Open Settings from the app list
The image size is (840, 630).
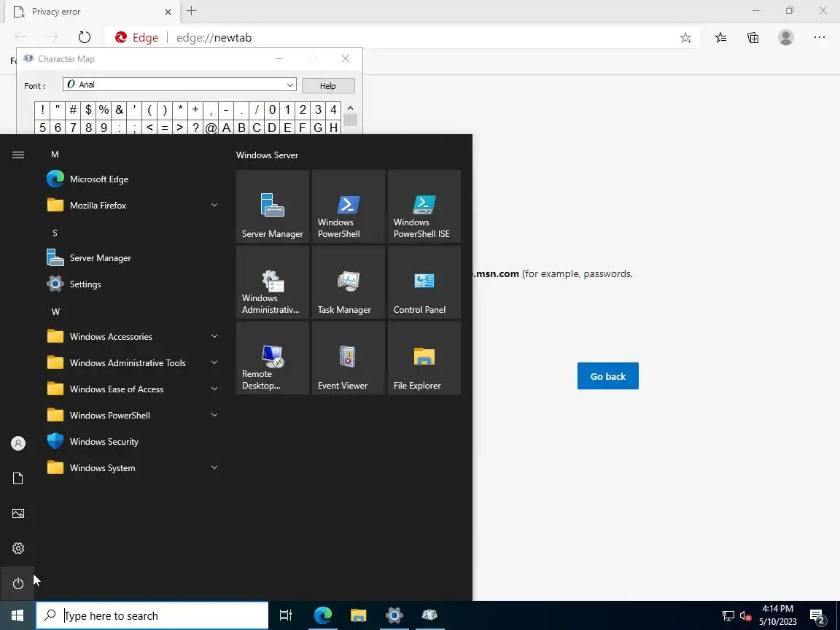133,284
